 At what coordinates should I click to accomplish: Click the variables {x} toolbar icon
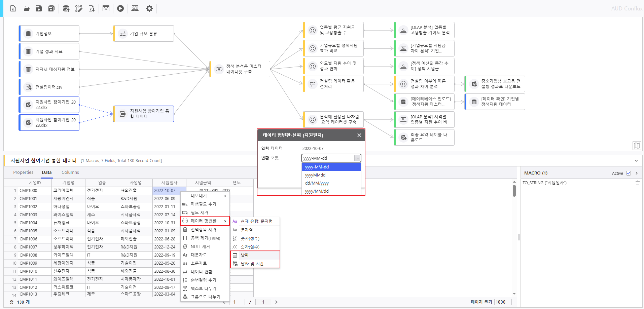pyautogui.click(x=106, y=8)
